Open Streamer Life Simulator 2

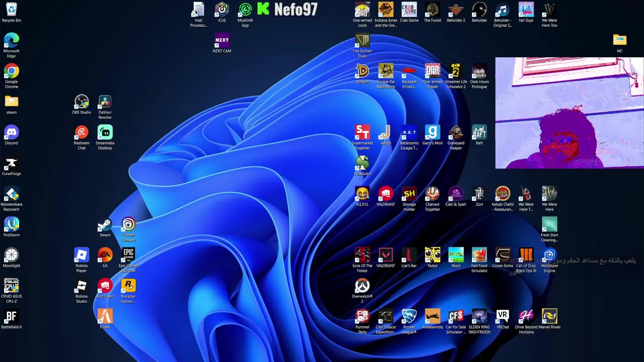point(456,76)
